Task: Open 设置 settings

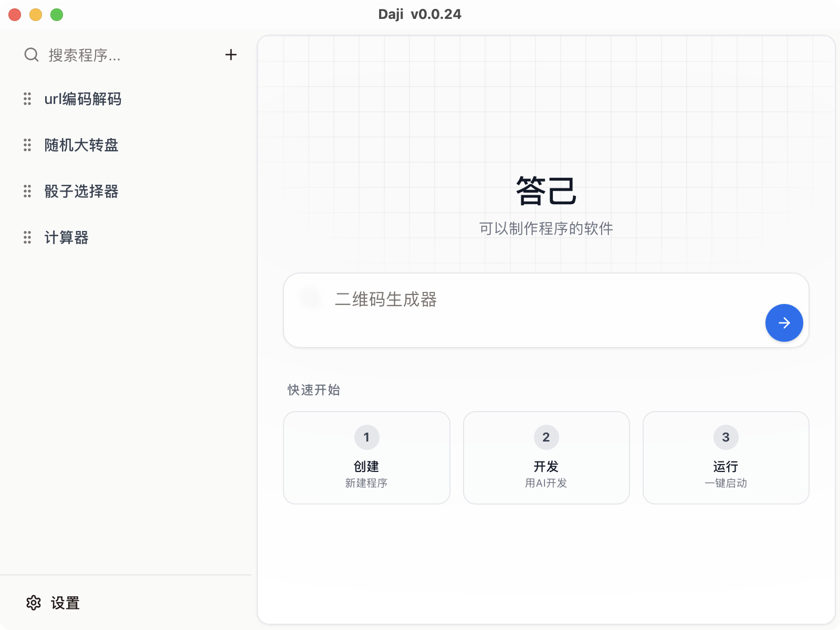Action: (53, 603)
